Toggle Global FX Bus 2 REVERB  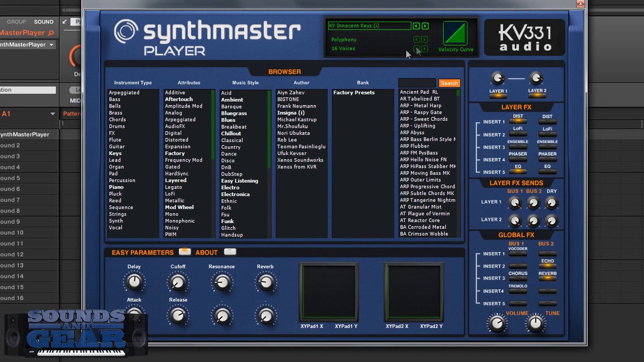pos(547,279)
